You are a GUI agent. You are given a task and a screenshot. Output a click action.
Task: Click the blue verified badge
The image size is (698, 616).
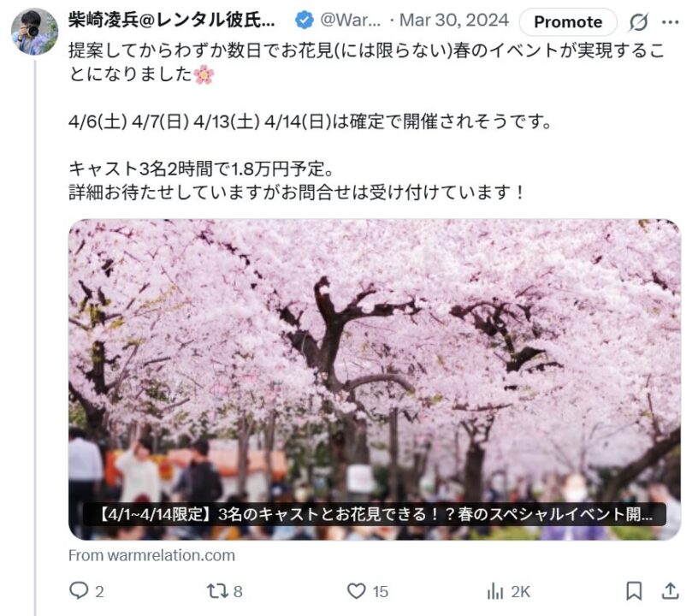point(305,21)
